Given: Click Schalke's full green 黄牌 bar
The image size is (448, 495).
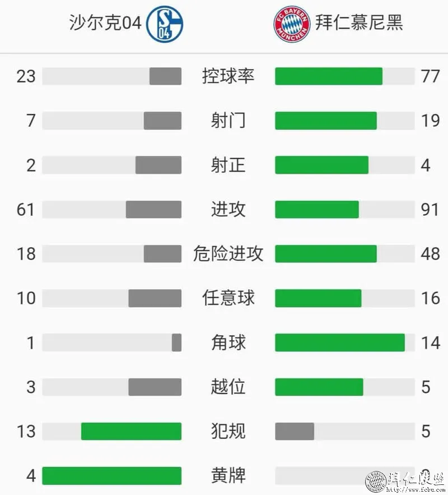Looking at the screenshot, I should click(111, 476).
